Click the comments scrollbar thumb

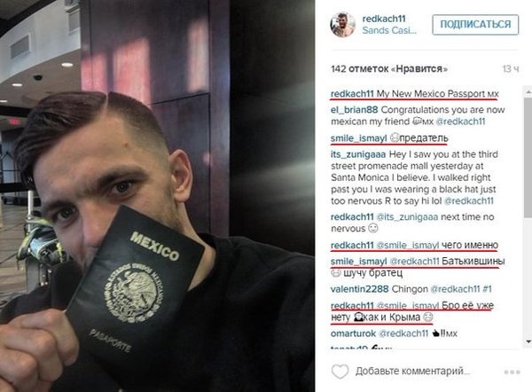[528, 156]
